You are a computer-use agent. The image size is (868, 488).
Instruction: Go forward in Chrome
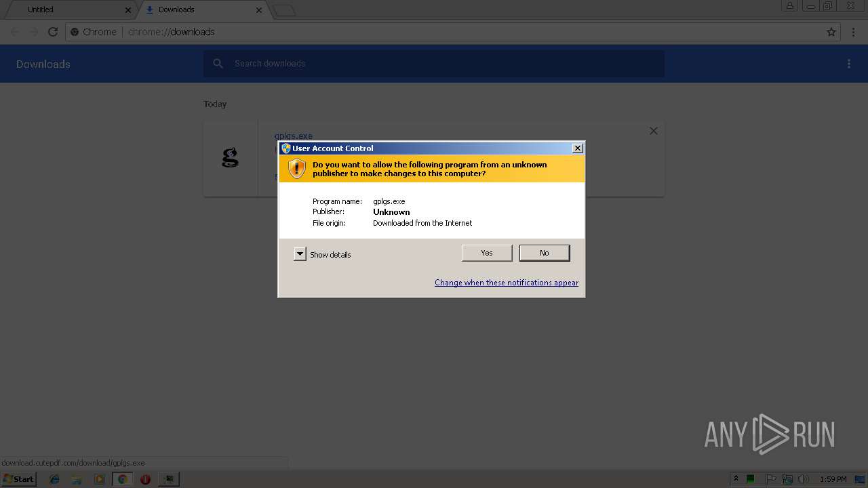click(34, 32)
